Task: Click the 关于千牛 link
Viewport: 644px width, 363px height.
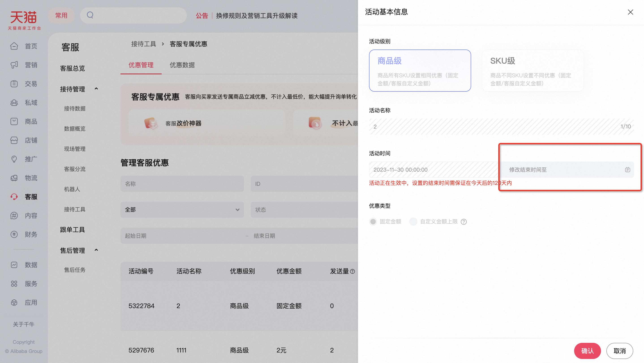Action: (x=24, y=324)
